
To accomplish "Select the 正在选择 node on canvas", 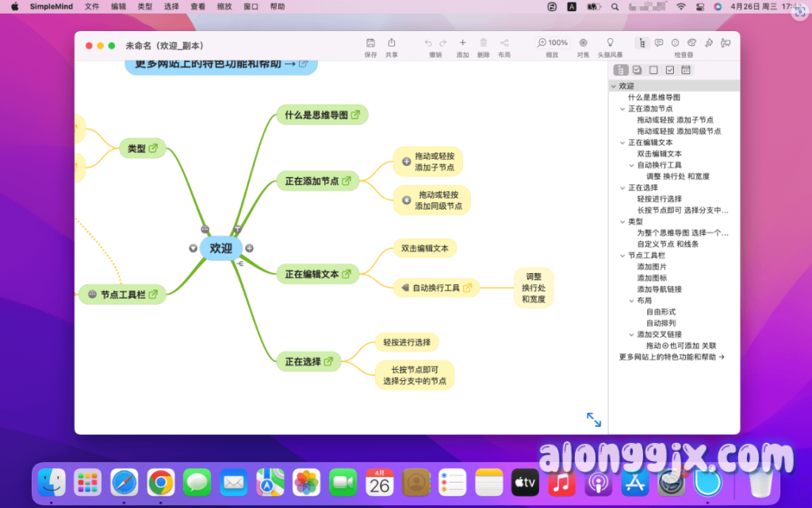I will pos(303,362).
